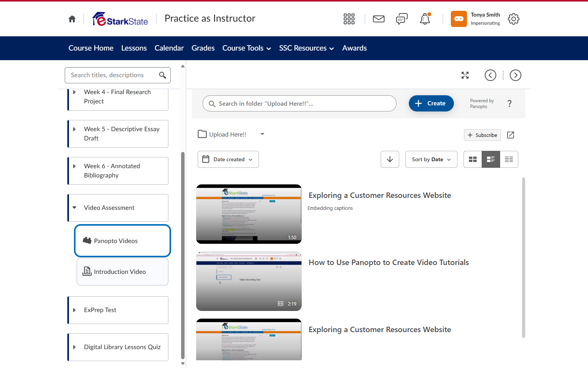
Task: Open Course Tools dropdown menu
Action: point(247,48)
